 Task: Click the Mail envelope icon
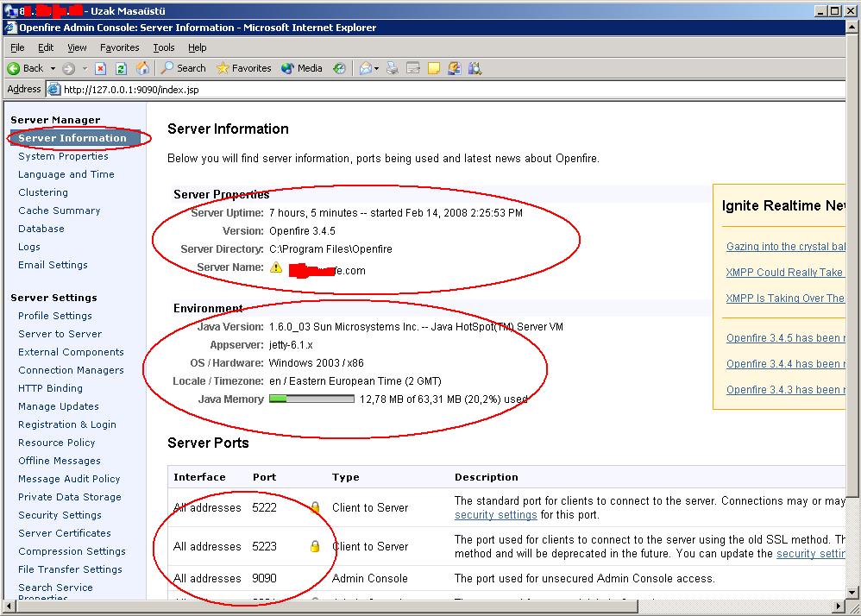click(x=366, y=68)
